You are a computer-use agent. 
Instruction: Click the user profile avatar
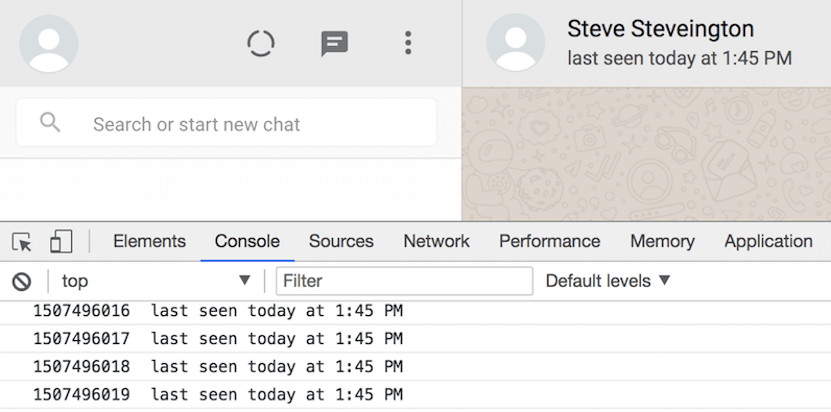(49, 44)
